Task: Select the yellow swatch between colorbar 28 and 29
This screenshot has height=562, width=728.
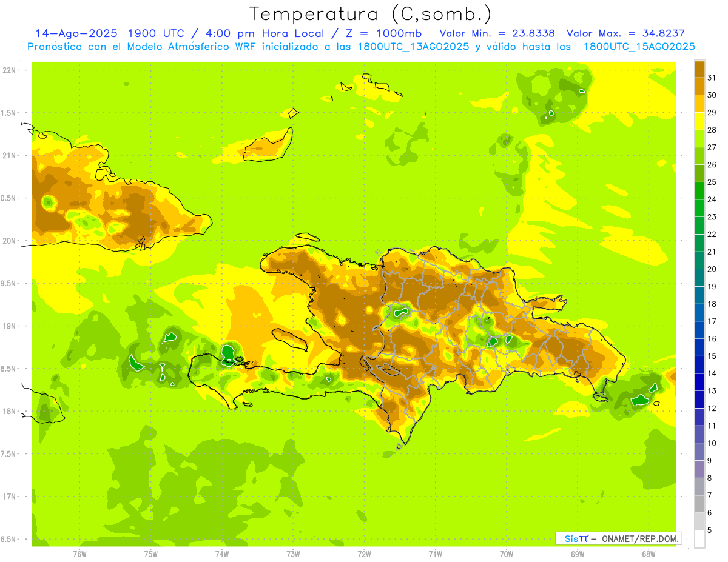Action: click(x=699, y=121)
